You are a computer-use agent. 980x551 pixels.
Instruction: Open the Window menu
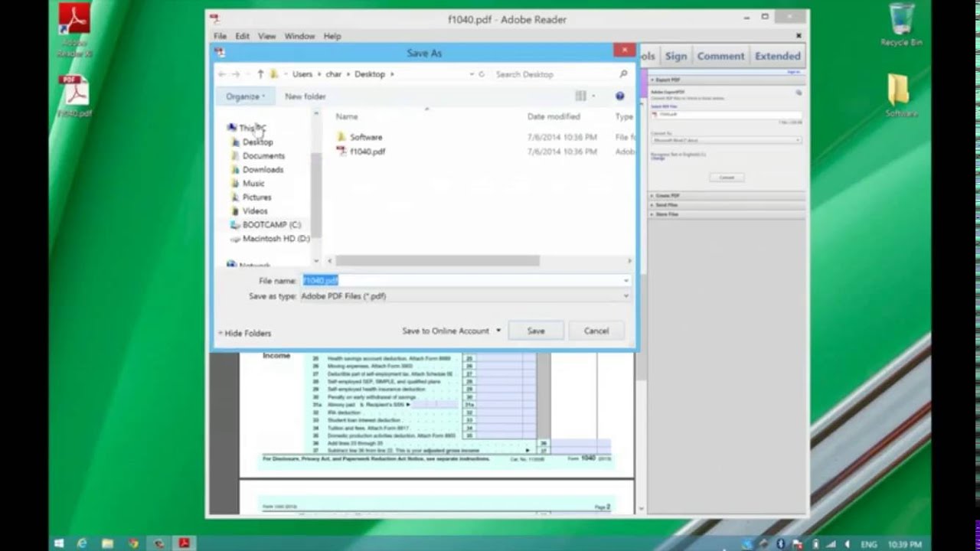coord(299,36)
